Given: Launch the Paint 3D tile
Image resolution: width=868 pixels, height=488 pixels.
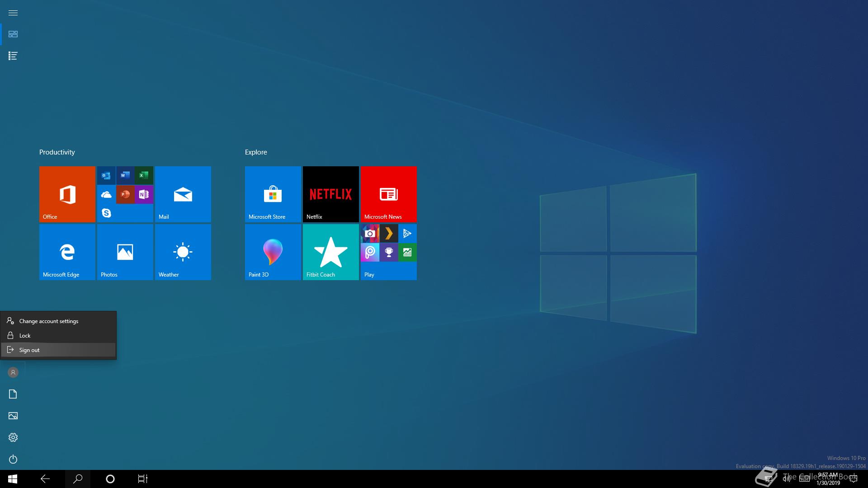Looking at the screenshot, I should click(x=273, y=252).
